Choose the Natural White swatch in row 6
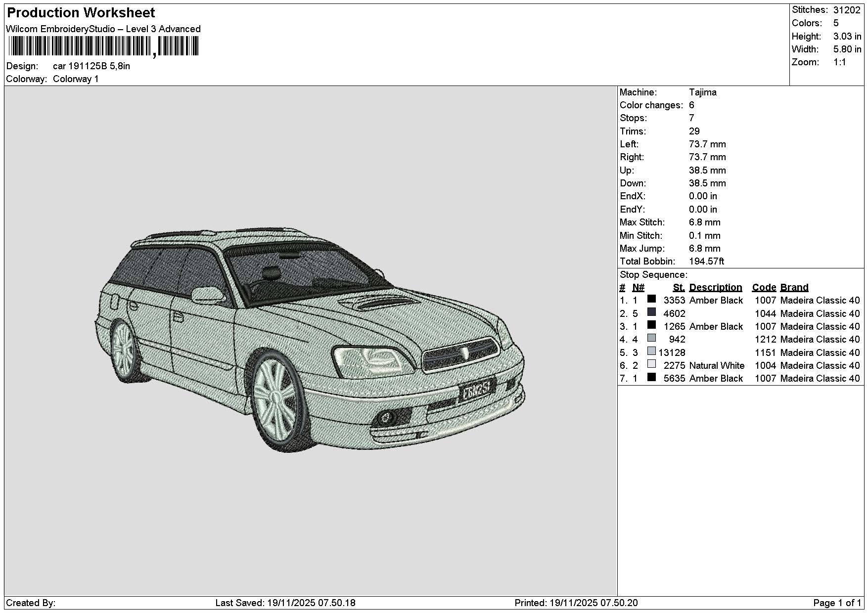The image size is (868, 613). coord(651,364)
